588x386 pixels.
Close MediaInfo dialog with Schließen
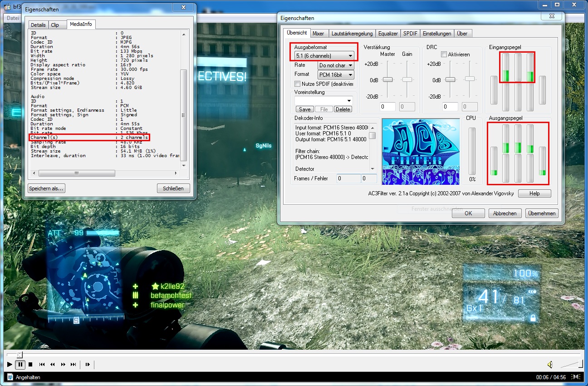click(173, 188)
